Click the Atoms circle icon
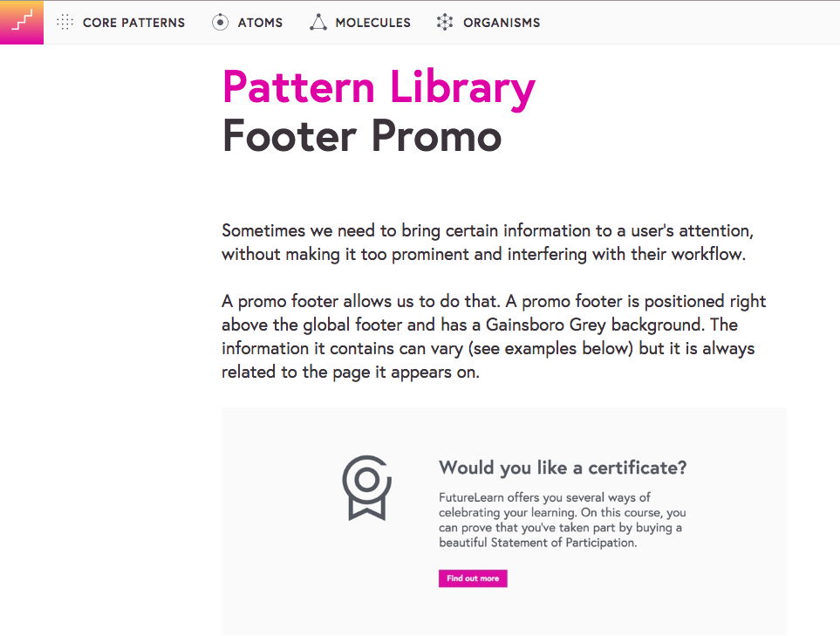The width and height of the screenshot is (840, 636). (220, 23)
